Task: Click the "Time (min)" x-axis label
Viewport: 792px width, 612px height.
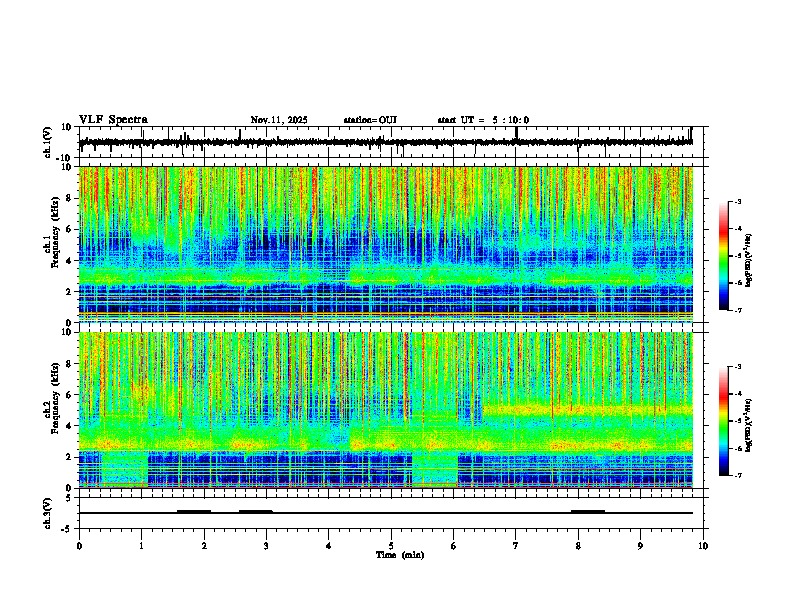Action: (x=400, y=555)
